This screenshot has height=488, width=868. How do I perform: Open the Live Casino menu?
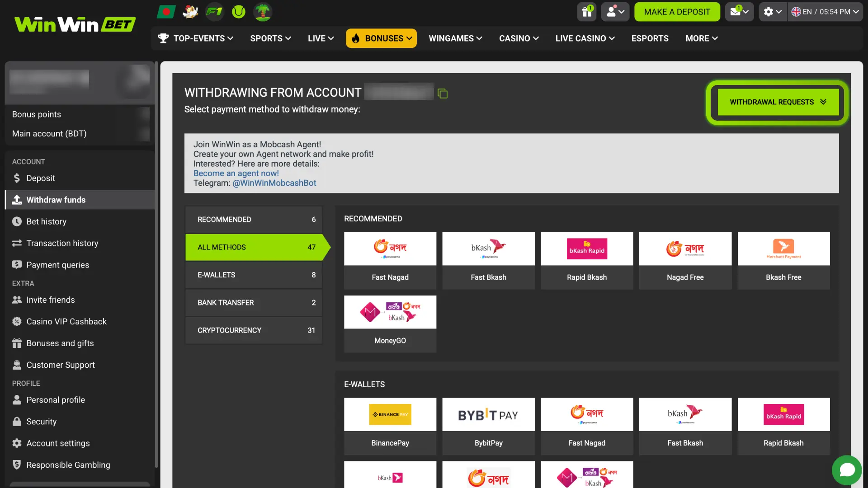[585, 38]
